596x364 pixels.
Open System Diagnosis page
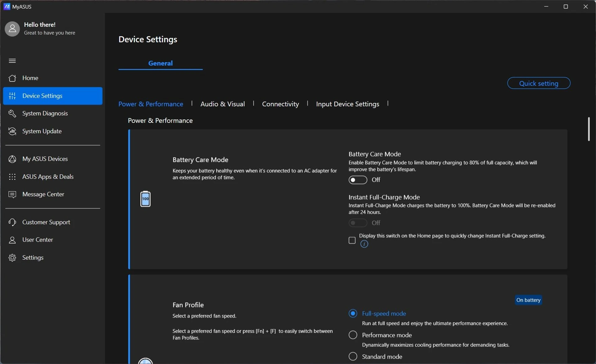53,114
